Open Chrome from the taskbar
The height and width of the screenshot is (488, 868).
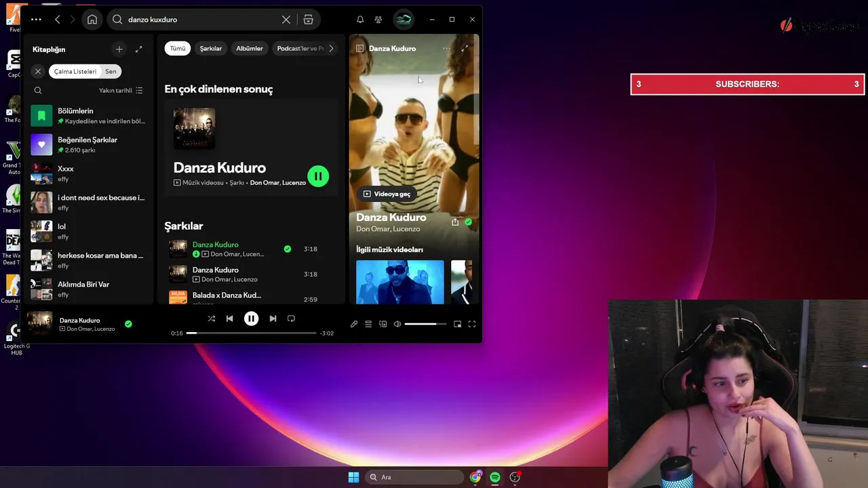[475, 477]
